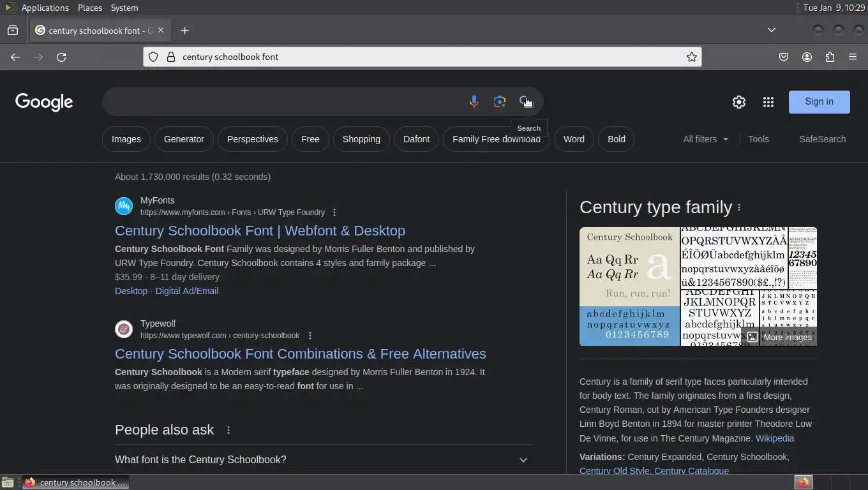Click More images thumbnail overlay
868x490 pixels.
click(781, 337)
